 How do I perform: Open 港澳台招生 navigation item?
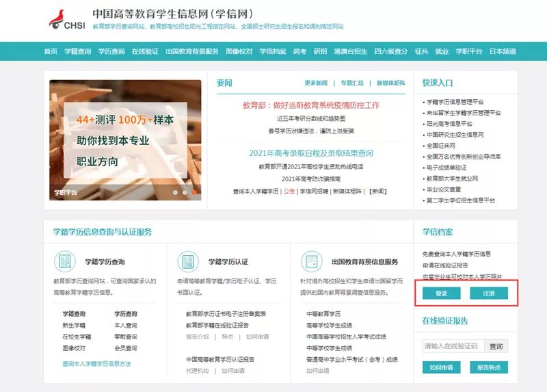(351, 51)
